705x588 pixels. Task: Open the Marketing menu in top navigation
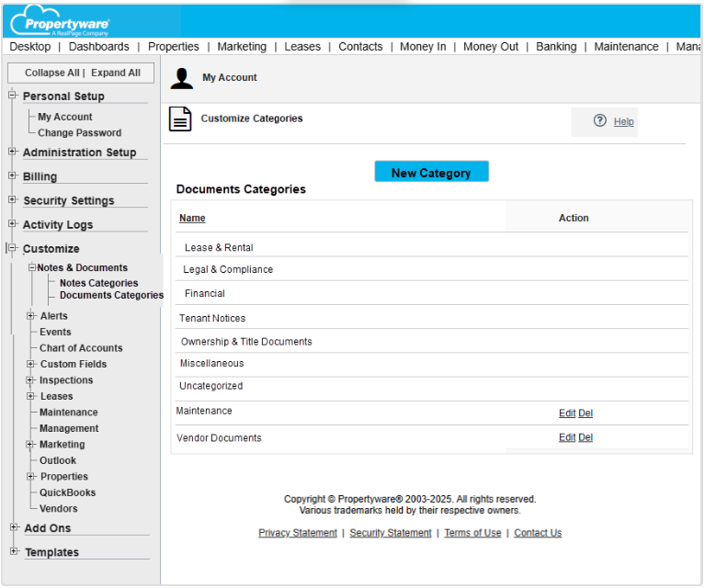click(x=242, y=47)
